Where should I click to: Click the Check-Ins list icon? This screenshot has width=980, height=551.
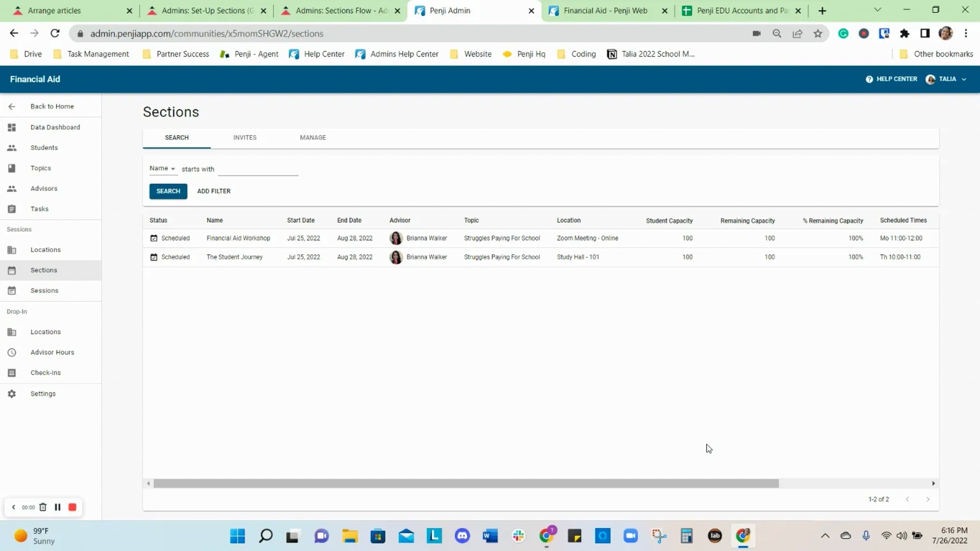pyautogui.click(x=12, y=373)
